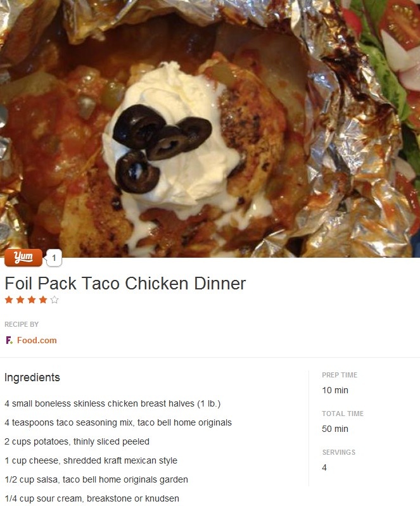Click the Ingredients heading
The height and width of the screenshot is (506, 420).
32,377
